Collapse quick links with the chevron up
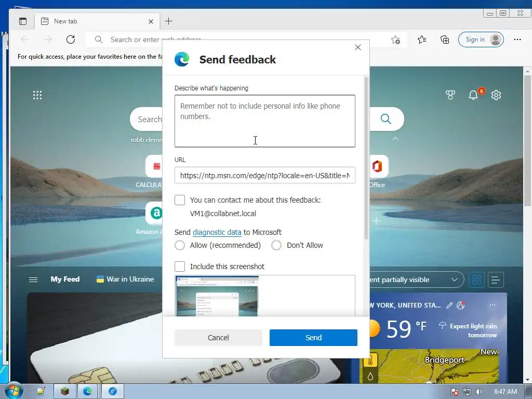532x399 pixels. tap(395, 139)
